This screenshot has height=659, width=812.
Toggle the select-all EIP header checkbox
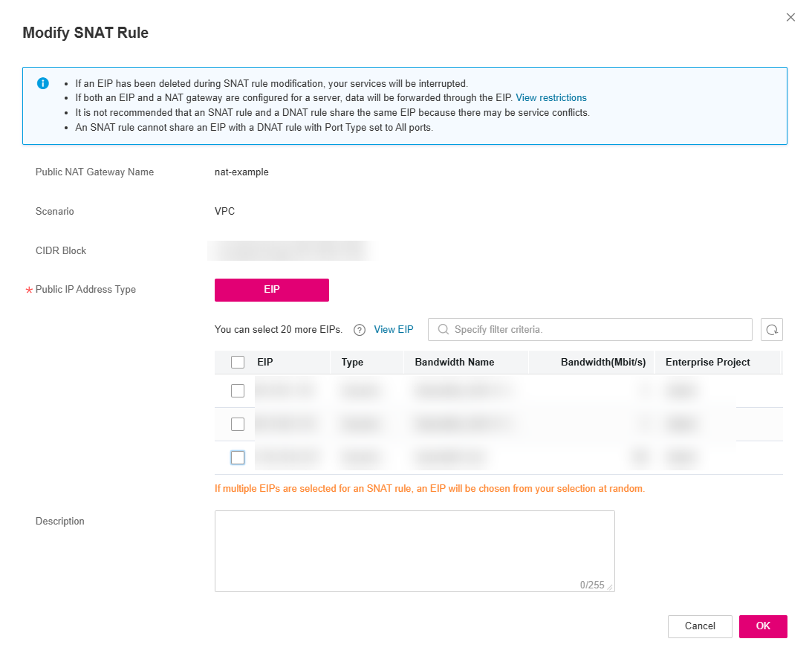click(238, 362)
